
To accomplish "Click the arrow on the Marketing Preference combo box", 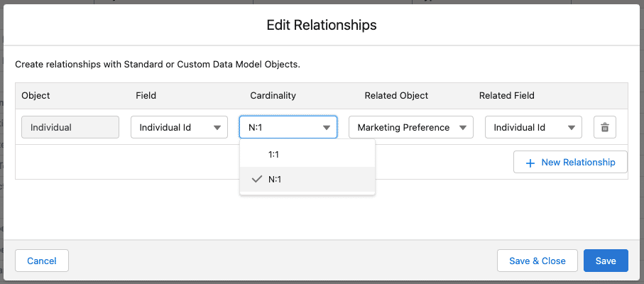I will (x=463, y=128).
